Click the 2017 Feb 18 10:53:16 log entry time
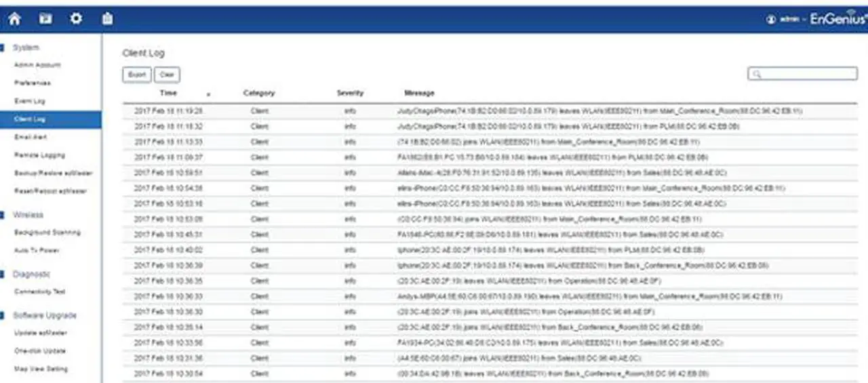This screenshot has height=383, width=868. pos(168,203)
